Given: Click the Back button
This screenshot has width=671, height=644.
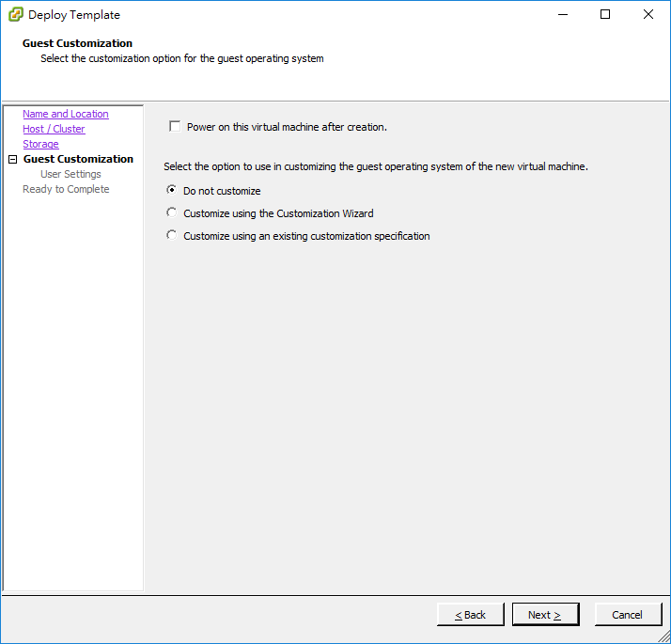Looking at the screenshot, I should [470, 615].
